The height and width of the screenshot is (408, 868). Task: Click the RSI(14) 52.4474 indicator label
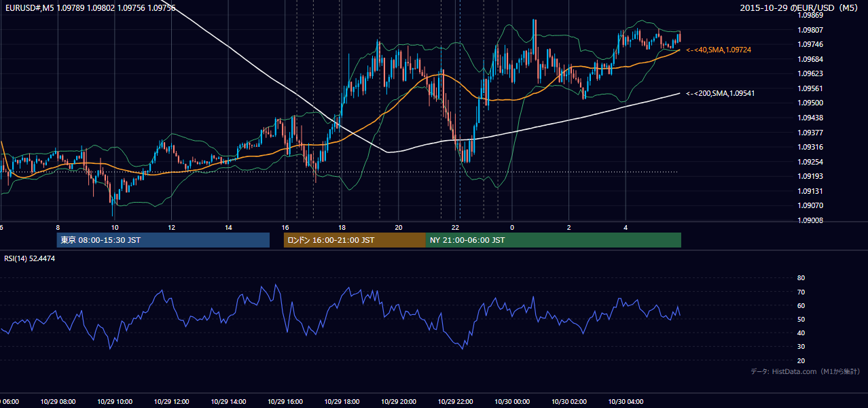click(x=30, y=258)
